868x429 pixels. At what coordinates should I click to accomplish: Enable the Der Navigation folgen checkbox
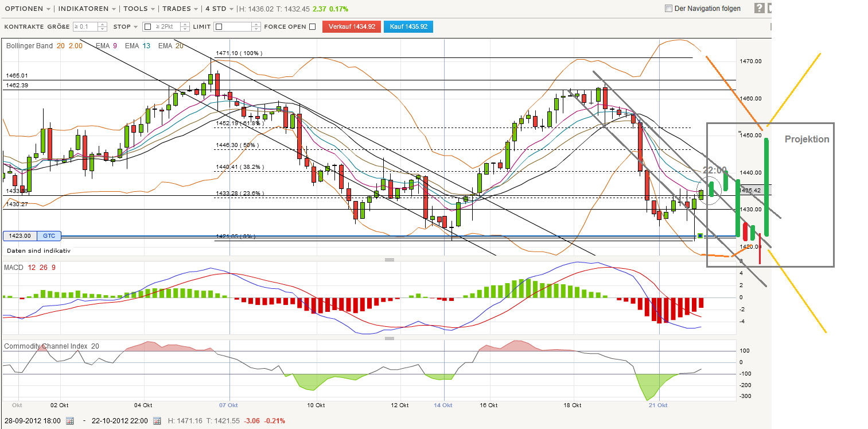(x=668, y=9)
